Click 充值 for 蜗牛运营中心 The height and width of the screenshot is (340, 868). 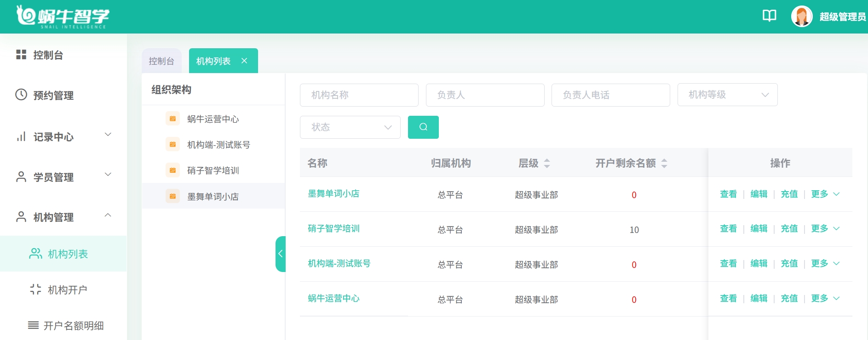click(x=789, y=298)
